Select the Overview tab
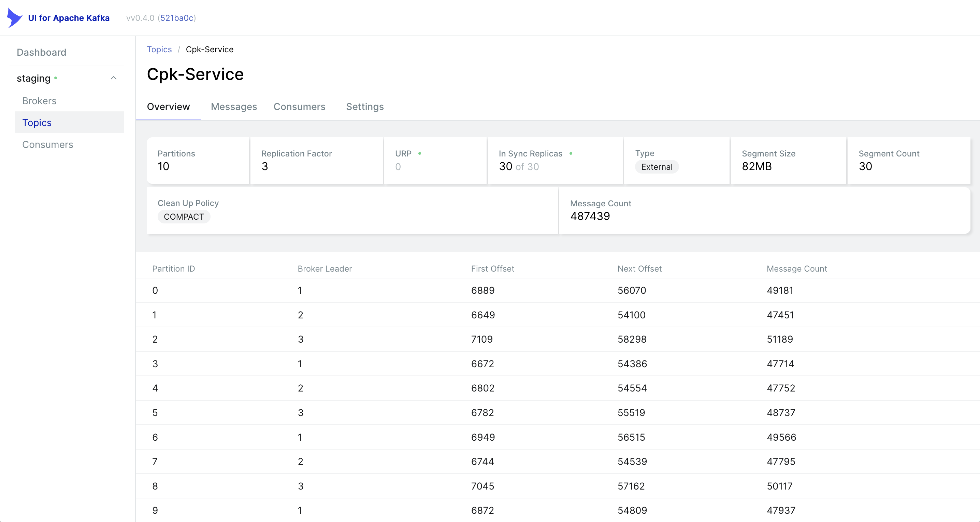Image resolution: width=980 pixels, height=522 pixels. (168, 107)
